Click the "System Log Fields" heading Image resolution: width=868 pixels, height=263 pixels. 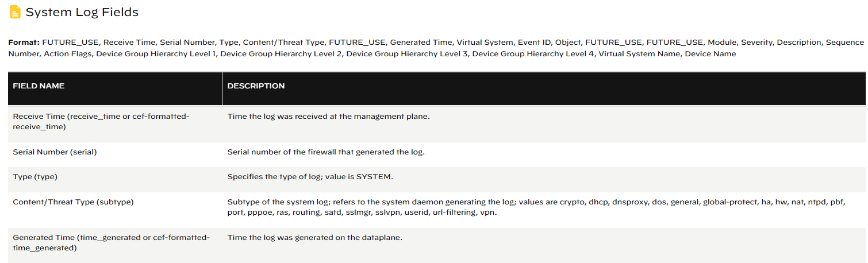pos(82,12)
